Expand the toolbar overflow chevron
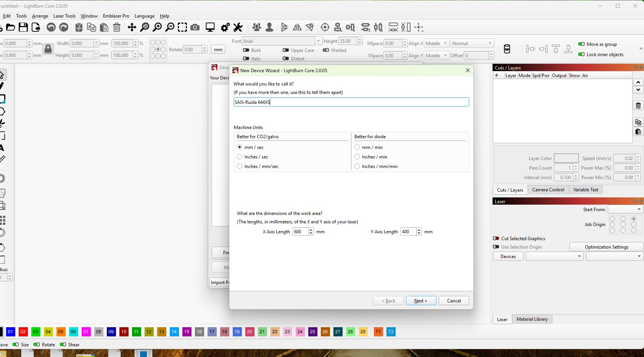 (x=641, y=48)
